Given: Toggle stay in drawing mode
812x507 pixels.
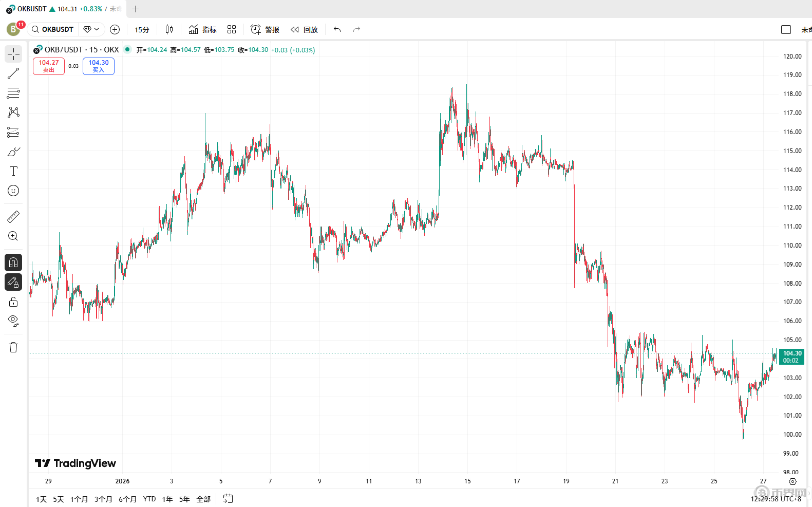Looking at the screenshot, I should pyautogui.click(x=13, y=282).
